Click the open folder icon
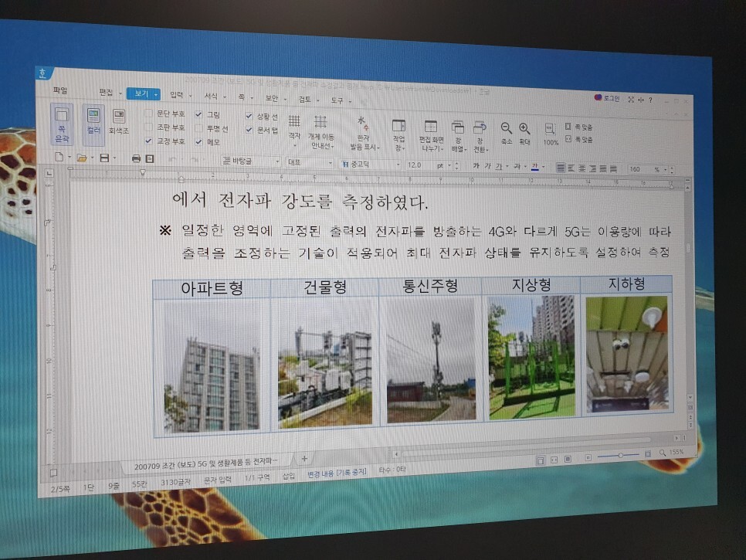The image size is (746, 560). [x=82, y=158]
